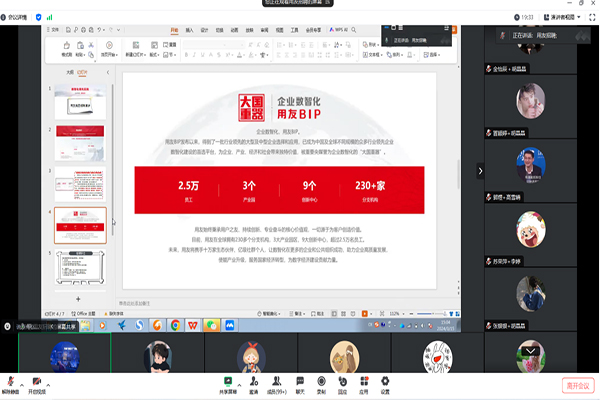Click the Record meeting icon

322,381
